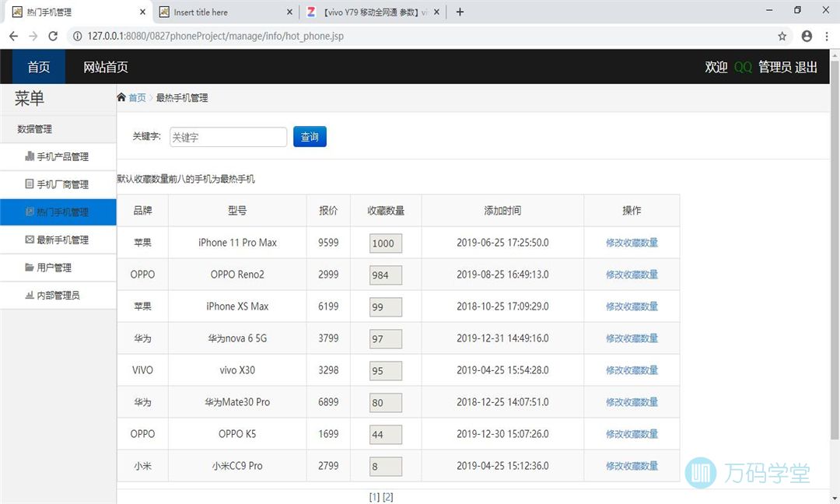Screen dimensions: 840x504
Task: Click 修改收藏数量 for iPhone 11 Pro Max
Action: (632, 243)
